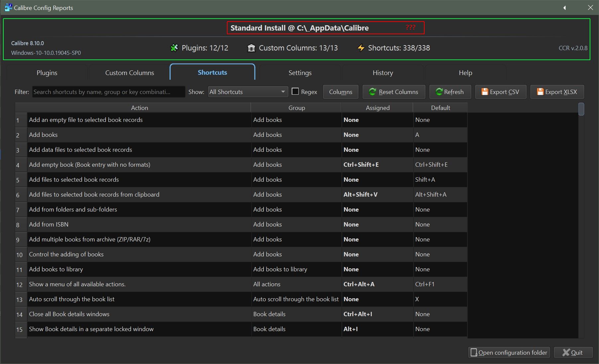
Task: Click the vertical scrollbar handle of the table
Action: (x=581, y=109)
